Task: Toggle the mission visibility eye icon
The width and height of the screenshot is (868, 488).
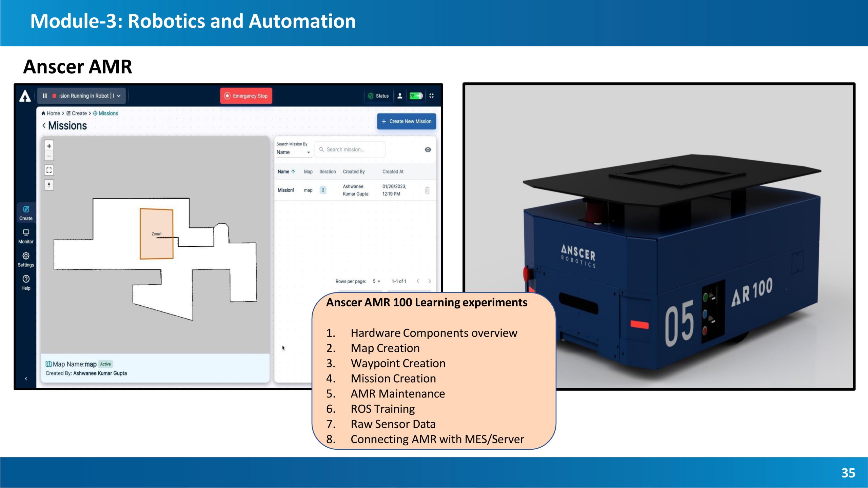Action: (428, 149)
